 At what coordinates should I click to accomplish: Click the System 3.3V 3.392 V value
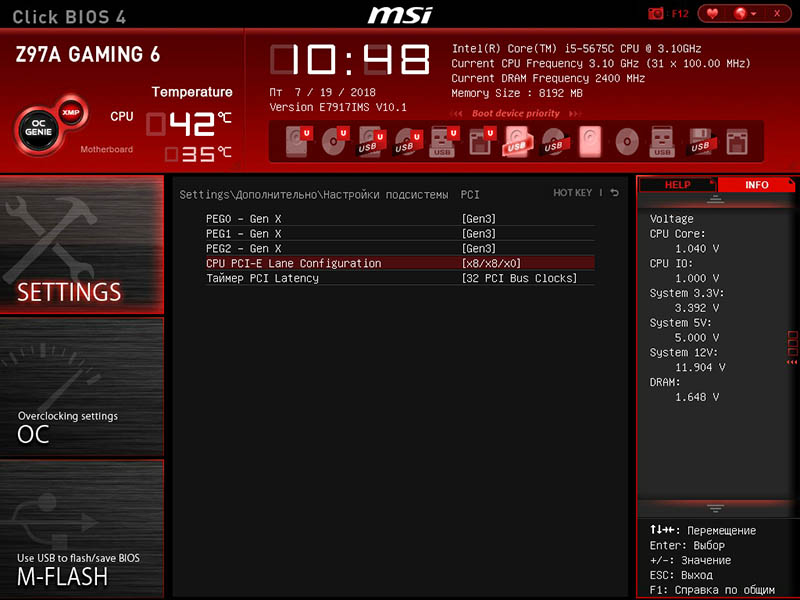pyautogui.click(x=697, y=308)
